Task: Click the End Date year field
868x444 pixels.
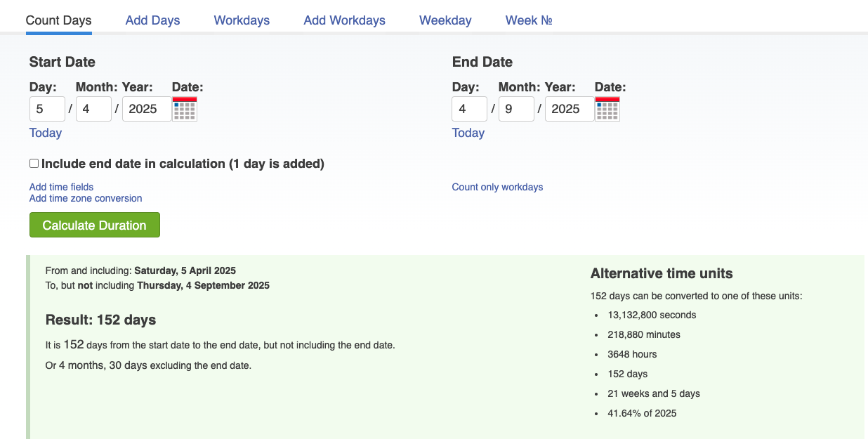Action: (569, 109)
